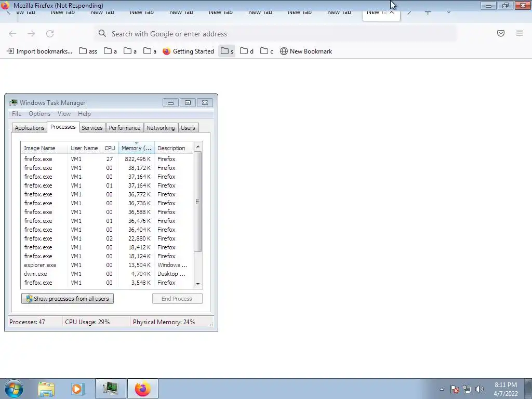This screenshot has width=532, height=399.
Task: Click the process list scroll down arrow
Action: [198, 284]
